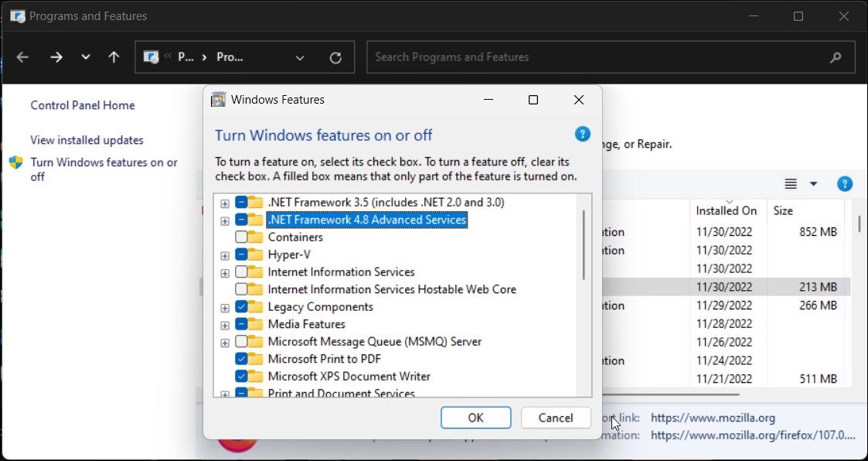
Task: Click the programs list horizontal scrollbar
Action: 670,394
